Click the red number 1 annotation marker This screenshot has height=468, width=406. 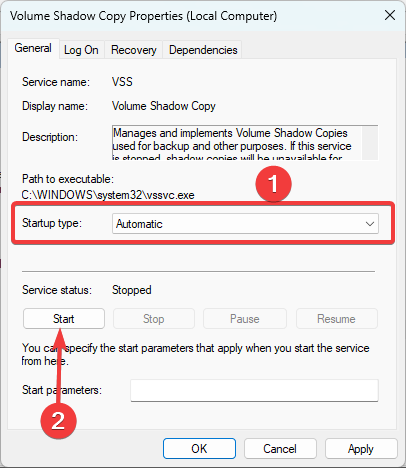[x=273, y=184]
